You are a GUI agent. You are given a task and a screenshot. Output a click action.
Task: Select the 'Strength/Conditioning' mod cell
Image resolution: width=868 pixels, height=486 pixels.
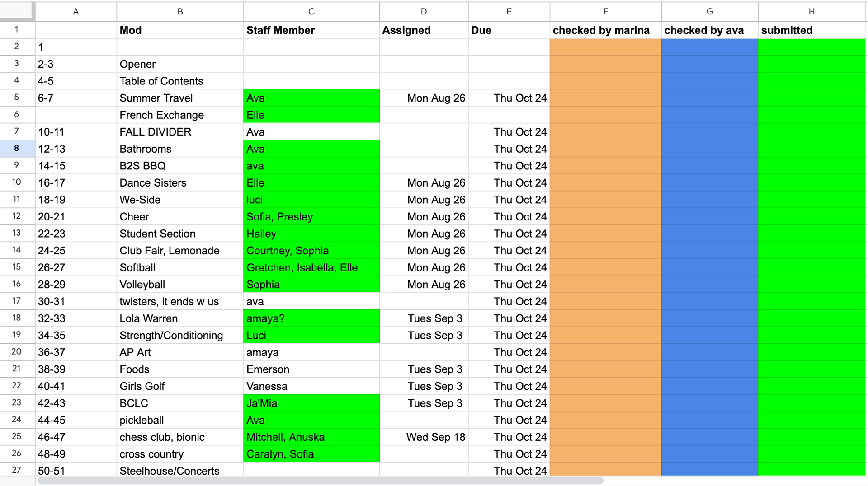click(x=180, y=335)
